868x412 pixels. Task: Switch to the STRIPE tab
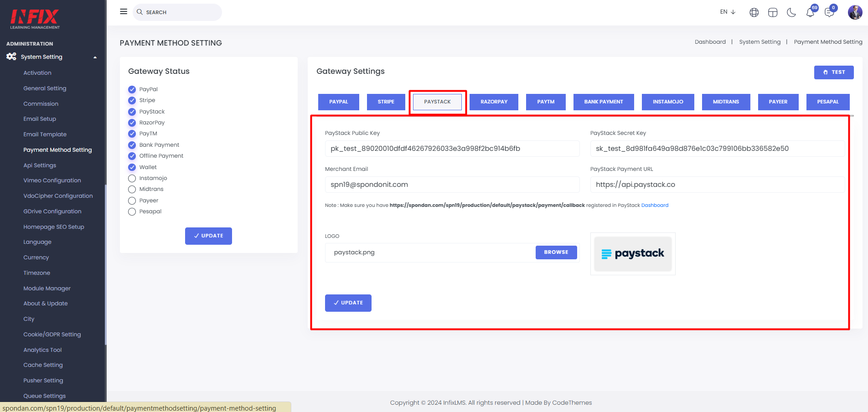coord(386,102)
